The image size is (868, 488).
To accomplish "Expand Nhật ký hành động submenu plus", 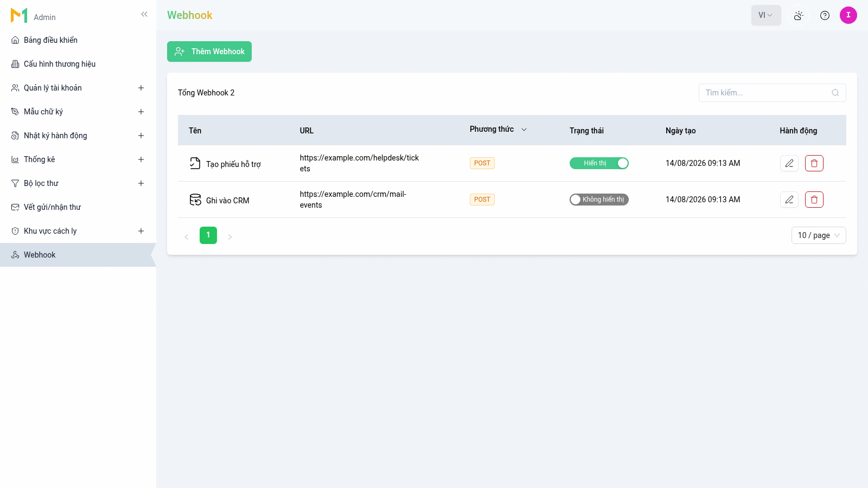I will point(141,136).
